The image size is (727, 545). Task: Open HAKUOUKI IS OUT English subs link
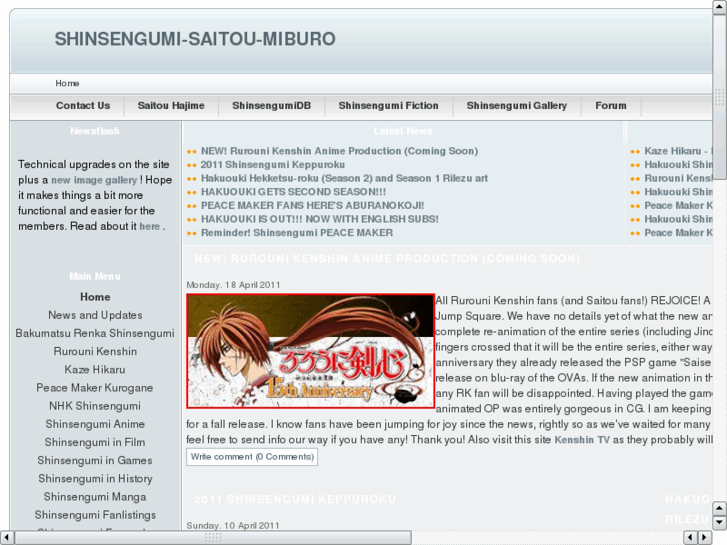[x=320, y=219]
